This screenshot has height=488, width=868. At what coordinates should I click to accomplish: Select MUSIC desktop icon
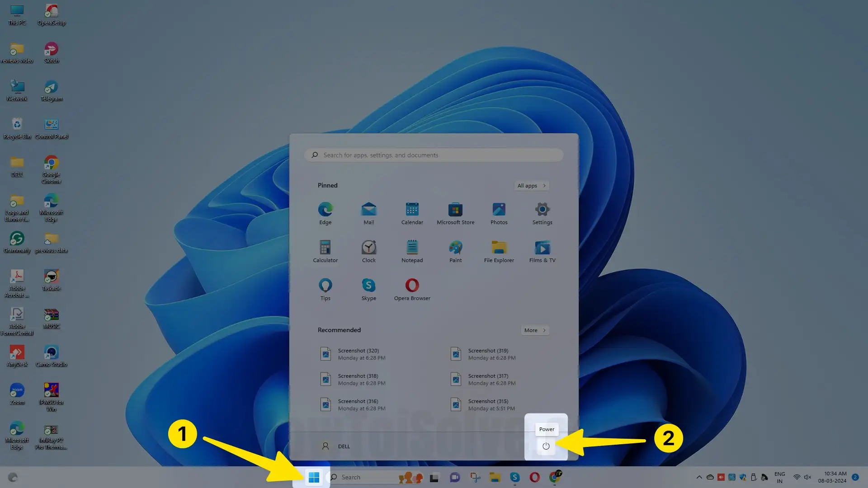point(52,319)
